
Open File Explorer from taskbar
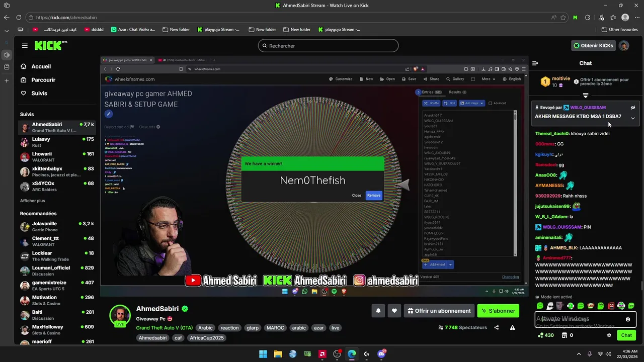click(x=278, y=354)
